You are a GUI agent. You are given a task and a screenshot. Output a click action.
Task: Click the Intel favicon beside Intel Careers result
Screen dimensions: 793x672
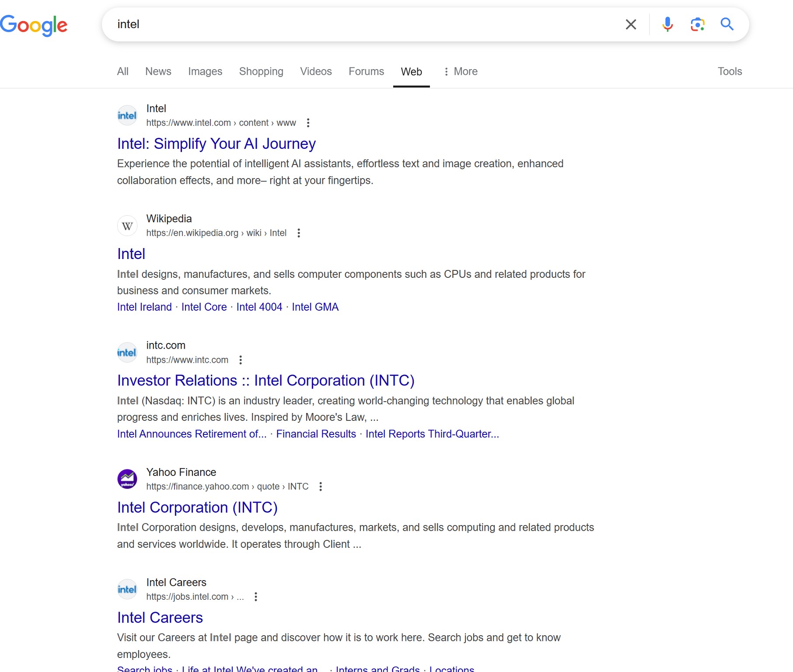click(x=127, y=589)
